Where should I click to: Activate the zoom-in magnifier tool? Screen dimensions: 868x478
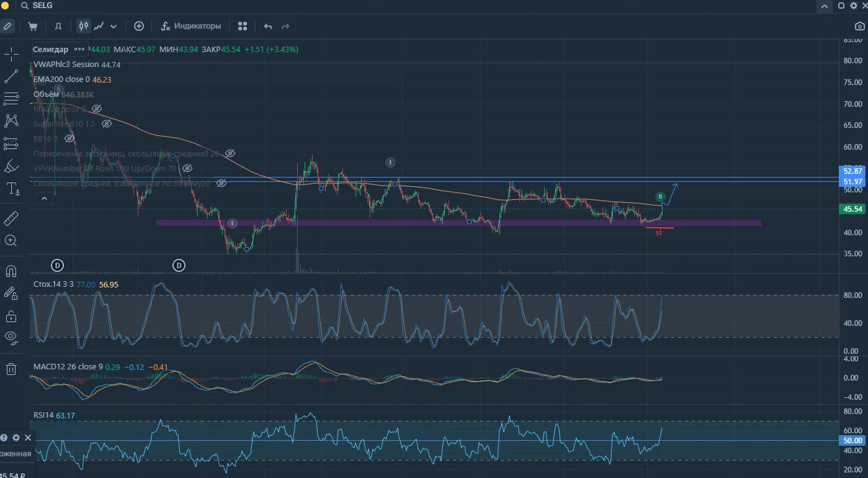pyautogui.click(x=11, y=240)
